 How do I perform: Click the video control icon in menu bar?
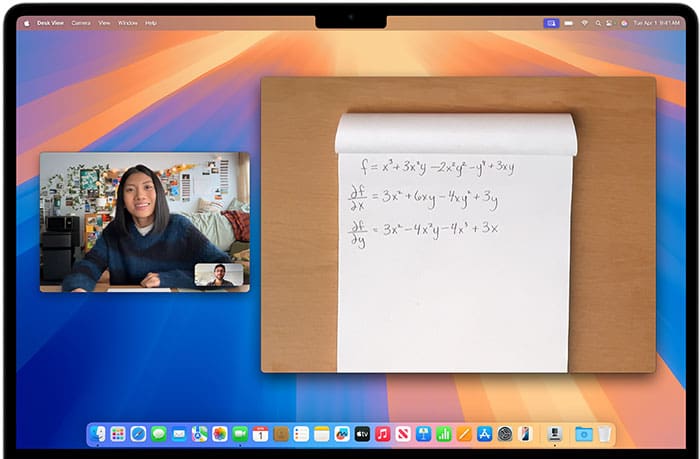[551, 22]
